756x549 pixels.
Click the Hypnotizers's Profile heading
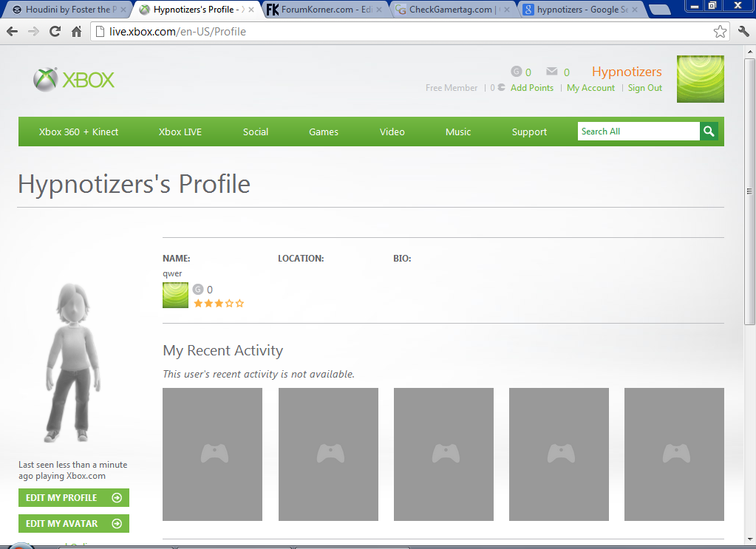134,184
